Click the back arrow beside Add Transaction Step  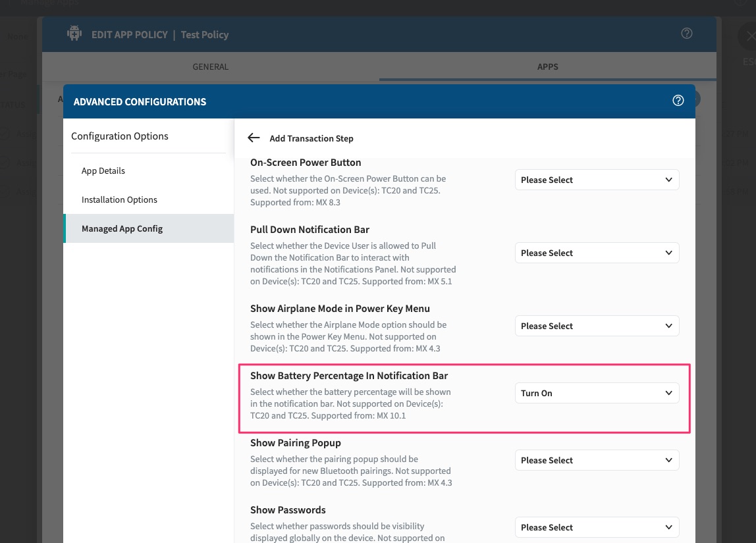[x=254, y=138]
